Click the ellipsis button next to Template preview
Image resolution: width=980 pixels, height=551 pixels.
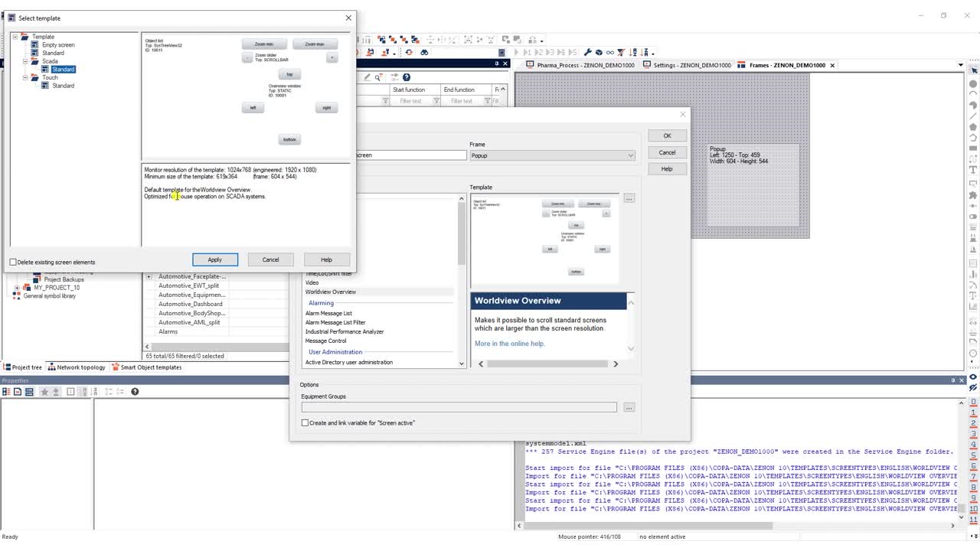coord(629,198)
